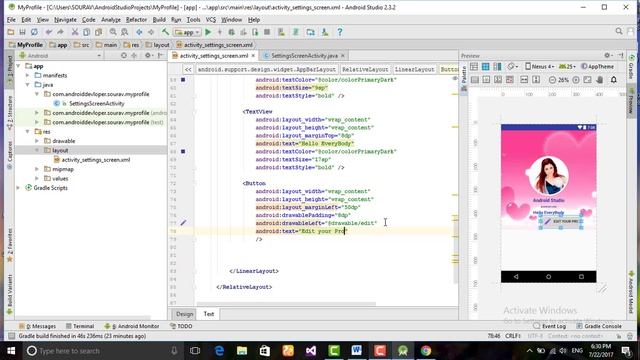Open the Gradle Console
Screen dimensions: 640x360
[599, 326]
